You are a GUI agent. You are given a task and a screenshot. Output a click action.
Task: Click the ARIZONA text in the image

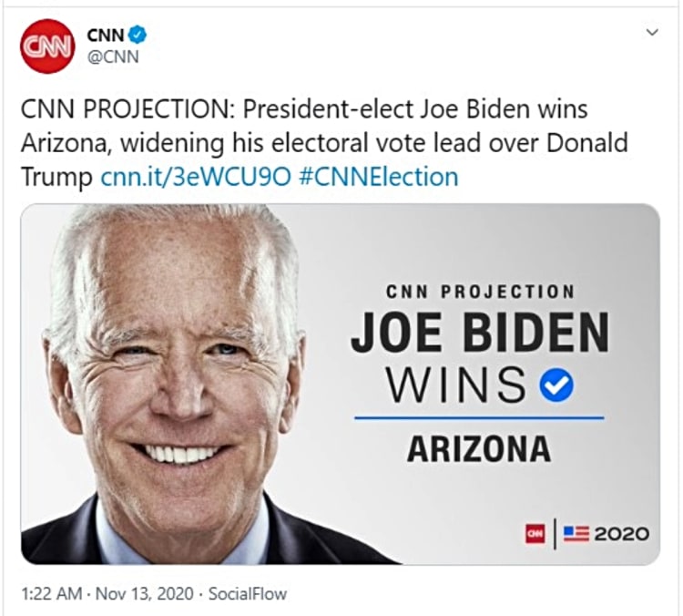[x=478, y=448]
